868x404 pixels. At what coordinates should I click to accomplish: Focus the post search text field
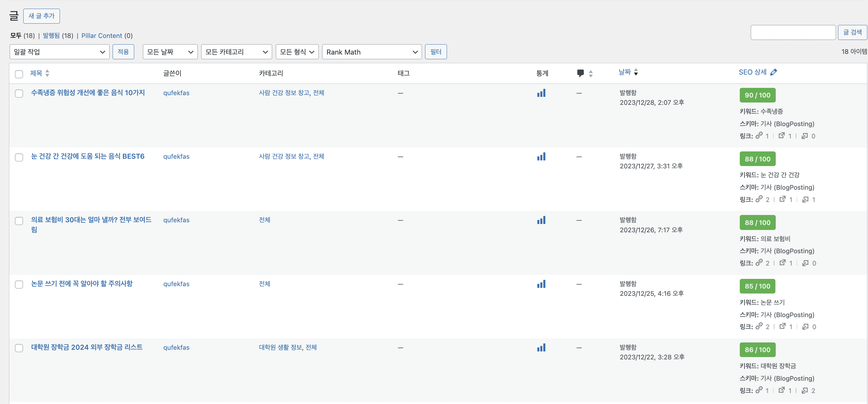pos(792,32)
